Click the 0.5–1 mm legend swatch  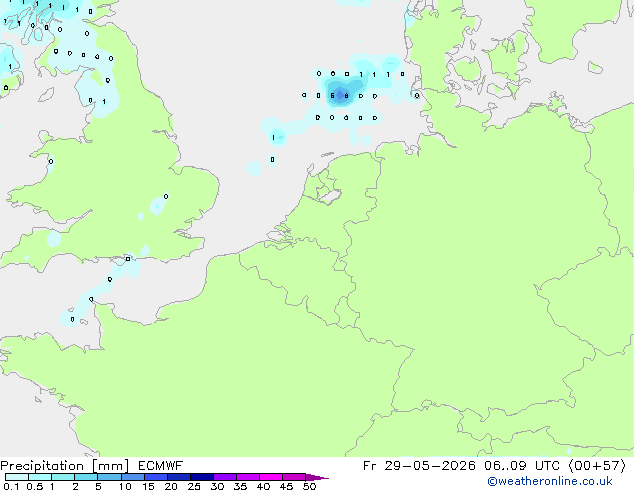[40, 477]
